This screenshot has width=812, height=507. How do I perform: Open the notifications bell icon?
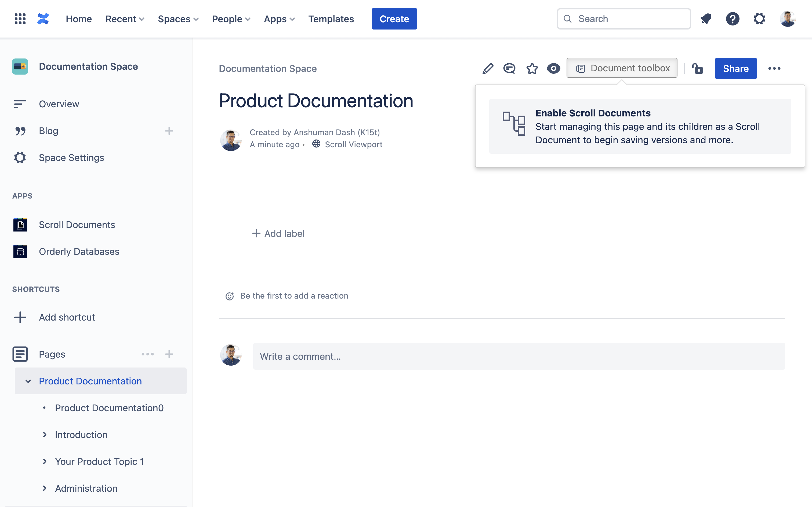click(x=706, y=19)
